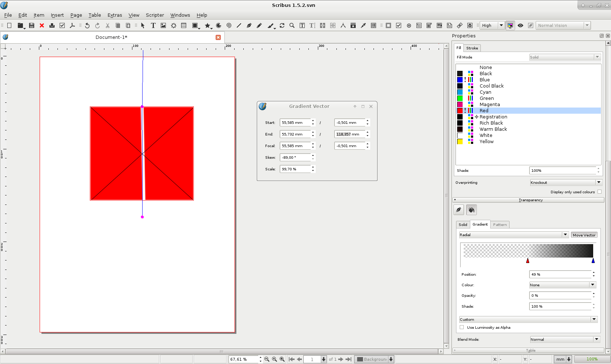Check Use Luminosity as Alpha

point(462,327)
